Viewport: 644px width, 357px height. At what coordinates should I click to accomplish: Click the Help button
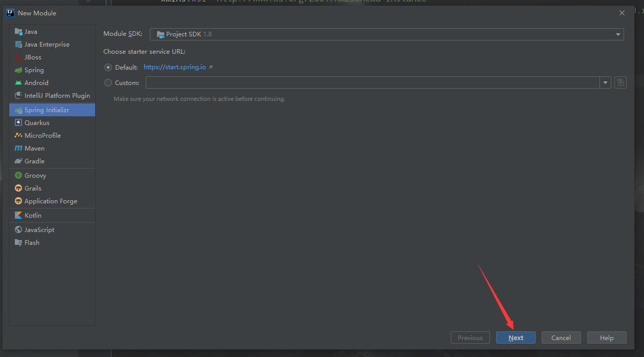[607, 338]
